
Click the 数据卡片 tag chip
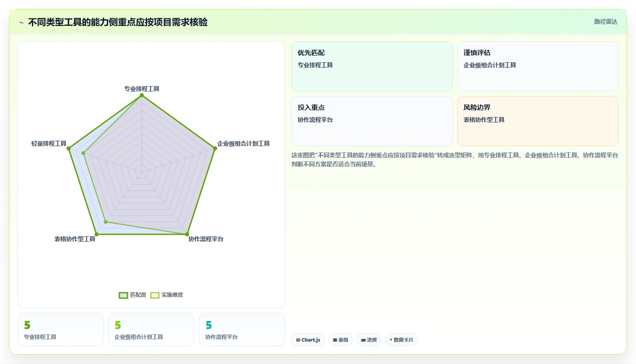coord(401,340)
